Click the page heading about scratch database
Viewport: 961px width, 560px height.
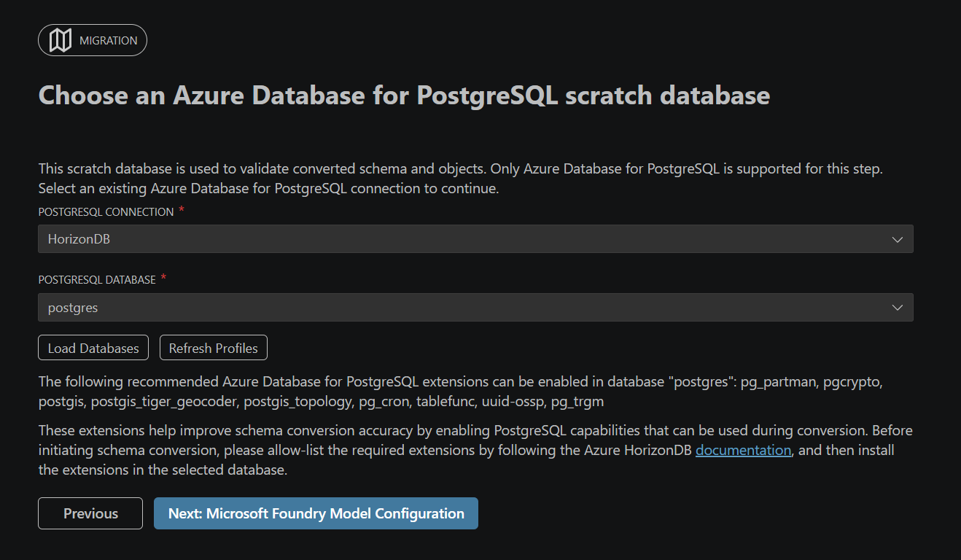[x=404, y=96]
